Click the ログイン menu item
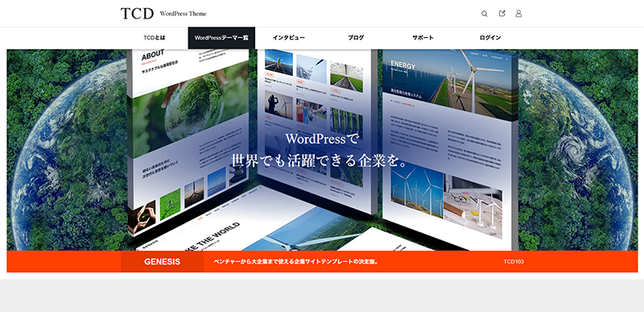This screenshot has width=644, height=312. pos(490,38)
